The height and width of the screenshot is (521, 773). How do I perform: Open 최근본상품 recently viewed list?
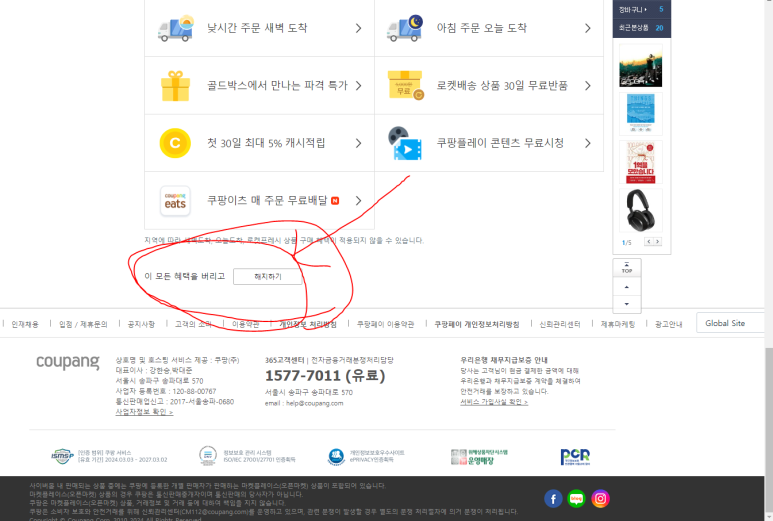point(641,28)
